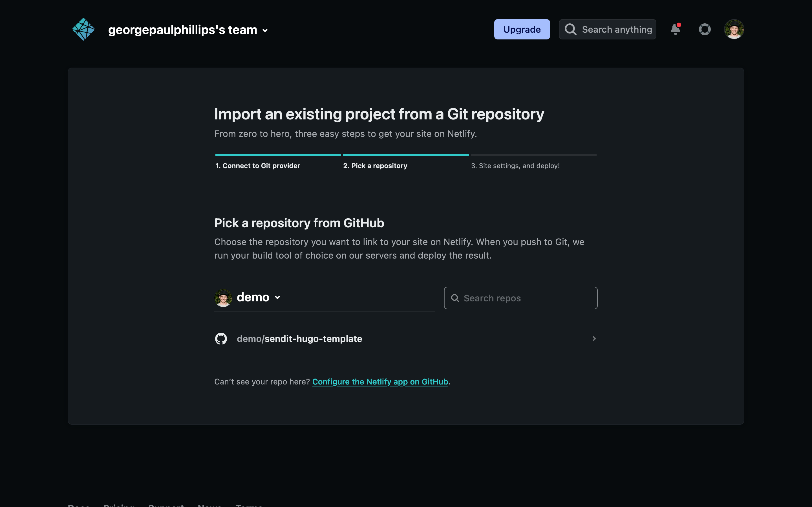This screenshot has height=507, width=812.
Task: Click search icon in Search repos field
Action: 455,298
